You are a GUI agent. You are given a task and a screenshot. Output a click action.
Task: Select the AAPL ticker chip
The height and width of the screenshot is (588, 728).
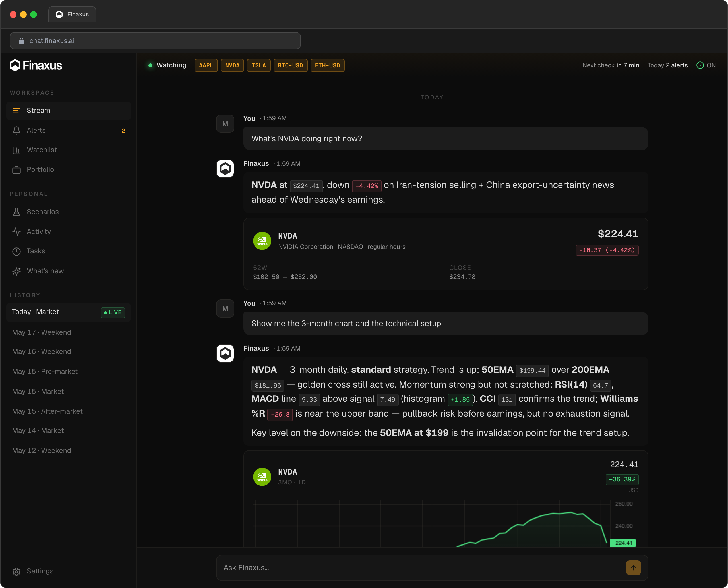coord(206,65)
